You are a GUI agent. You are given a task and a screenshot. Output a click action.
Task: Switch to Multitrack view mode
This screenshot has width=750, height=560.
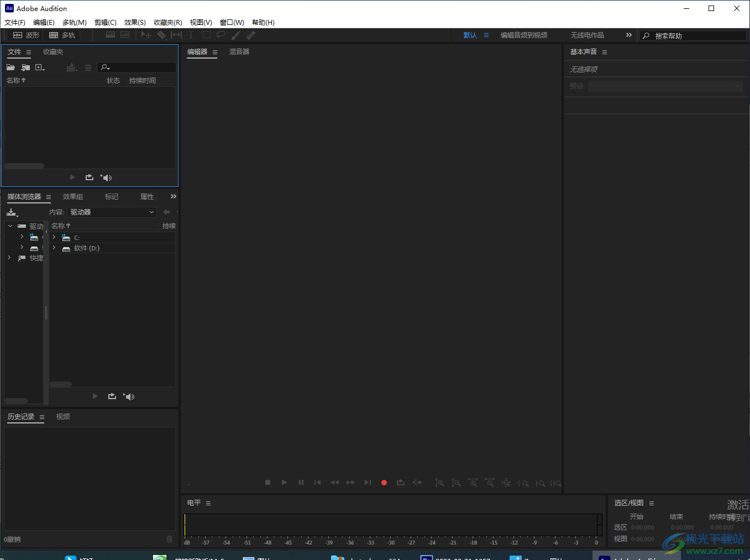click(62, 35)
